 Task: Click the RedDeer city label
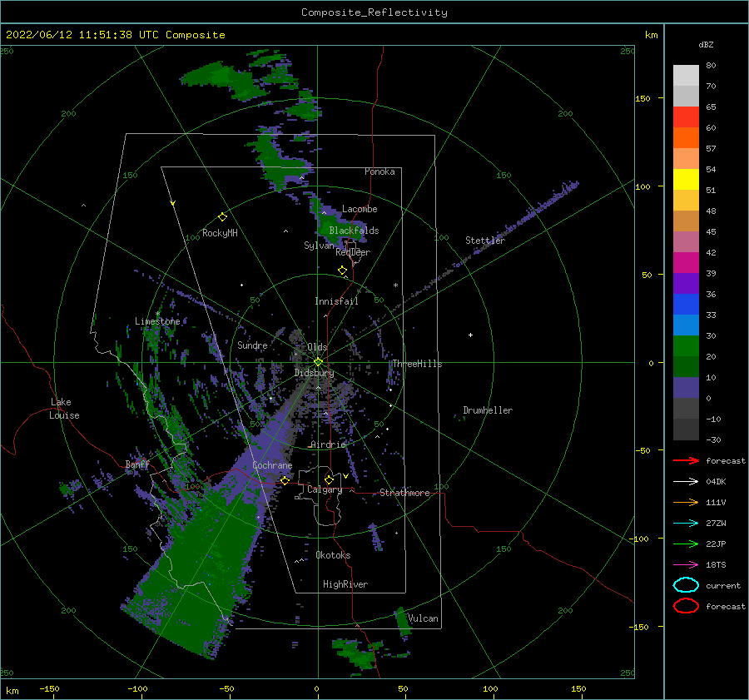[x=353, y=252]
